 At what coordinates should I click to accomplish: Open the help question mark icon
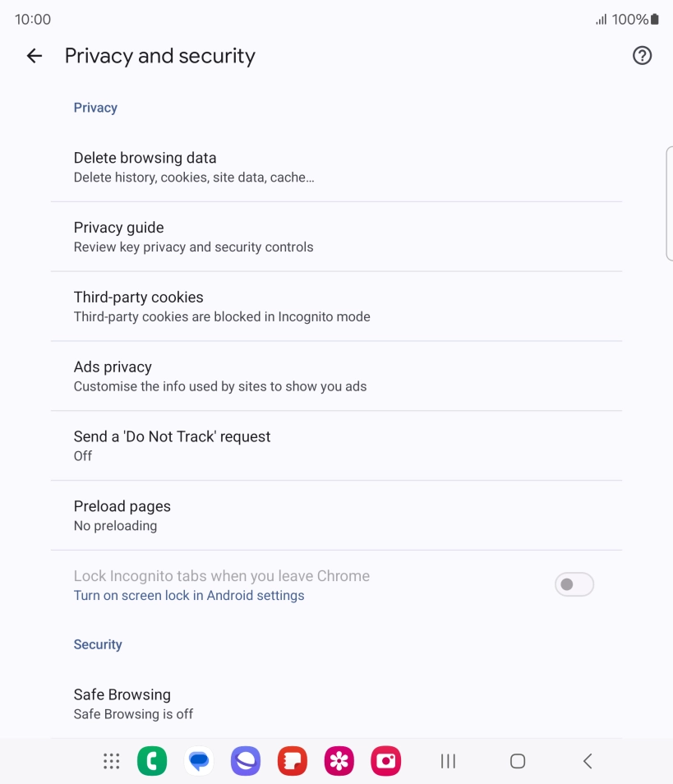[642, 56]
